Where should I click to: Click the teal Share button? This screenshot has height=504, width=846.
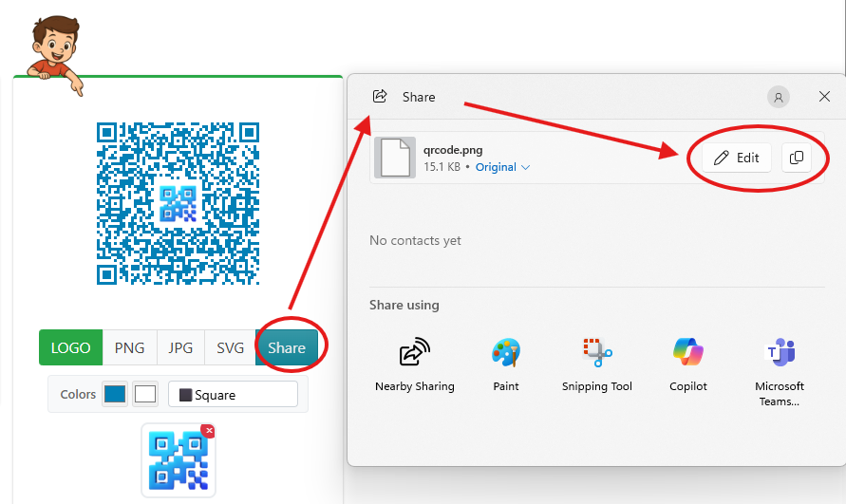(x=287, y=347)
